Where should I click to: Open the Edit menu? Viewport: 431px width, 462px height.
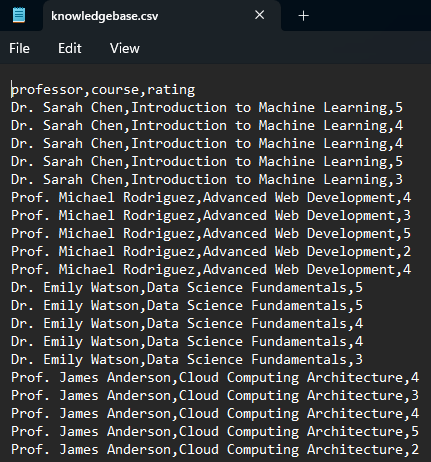pyautogui.click(x=70, y=49)
